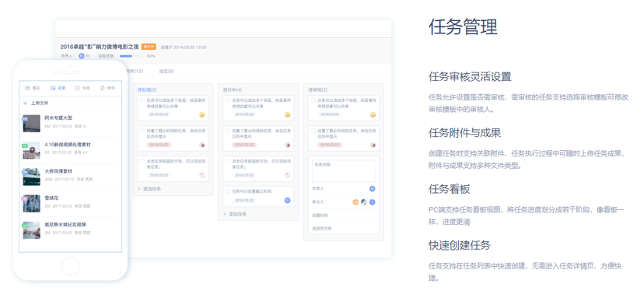This screenshot has width=644, height=305.
Task: Click 添加任务 in the 进行中 column
Action: pyautogui.click(x=235, y=214)
